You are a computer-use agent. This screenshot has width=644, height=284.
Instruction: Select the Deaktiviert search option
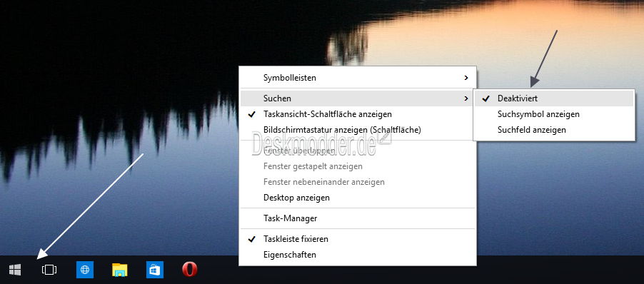click(554, 98)
